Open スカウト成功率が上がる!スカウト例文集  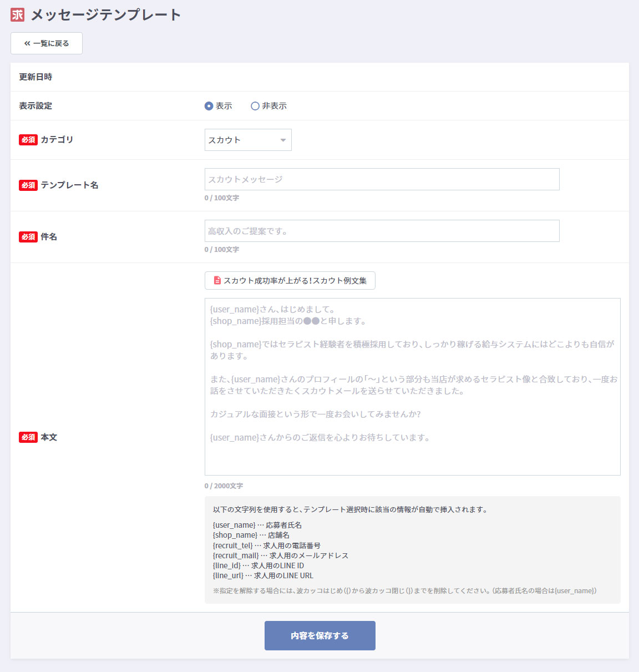pyautogui.click(x=290, y=281)
